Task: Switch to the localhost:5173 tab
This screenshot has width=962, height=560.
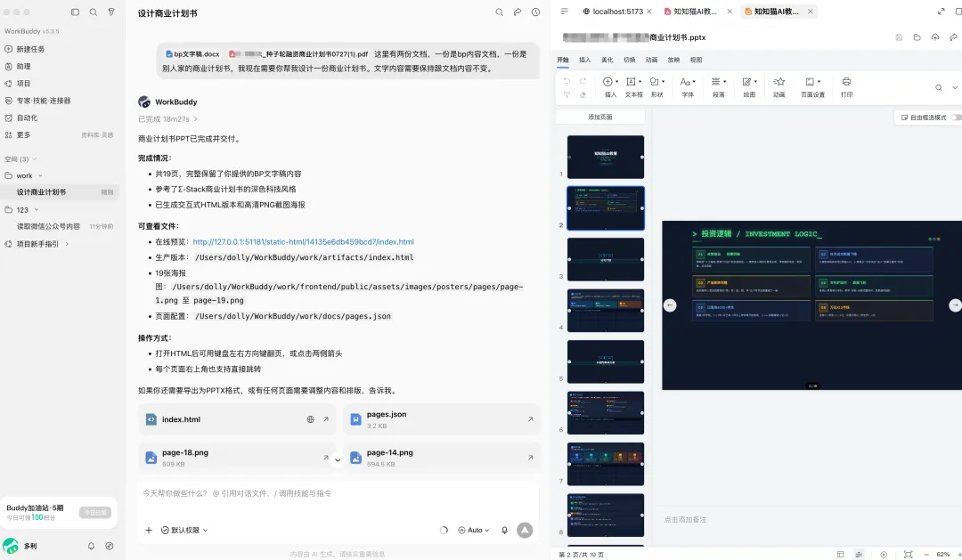Action: click(x=613, y=11)
